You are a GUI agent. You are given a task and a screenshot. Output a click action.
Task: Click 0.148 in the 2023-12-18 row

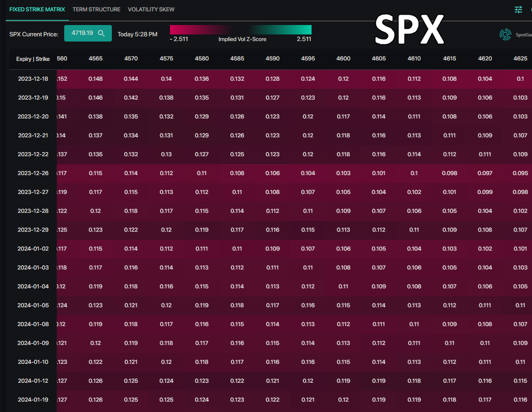pyautogui.click(x=96, y=79)
